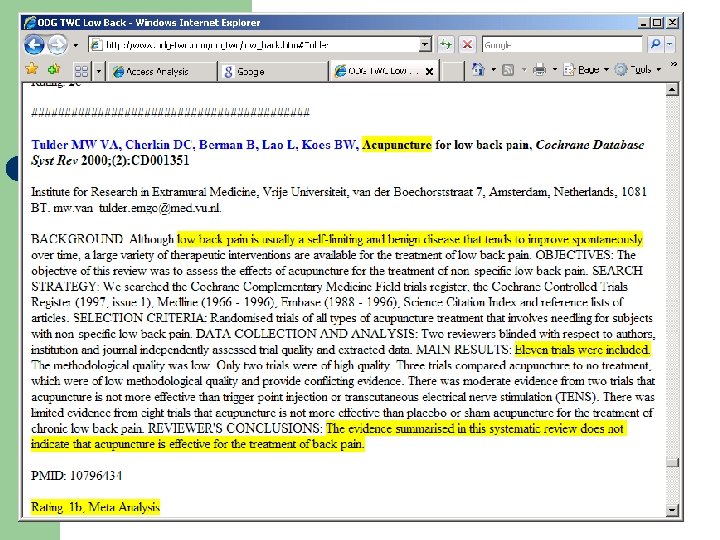Minimize the Internet Explorer window
The height and width of the screenshot is (540, 720).
(x=644, y=22)
